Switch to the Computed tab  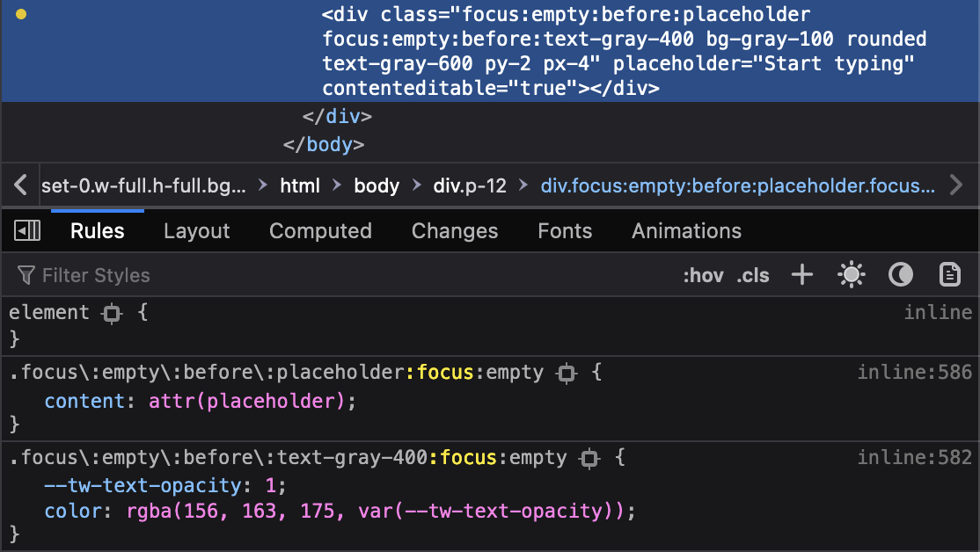pos(320,230)
